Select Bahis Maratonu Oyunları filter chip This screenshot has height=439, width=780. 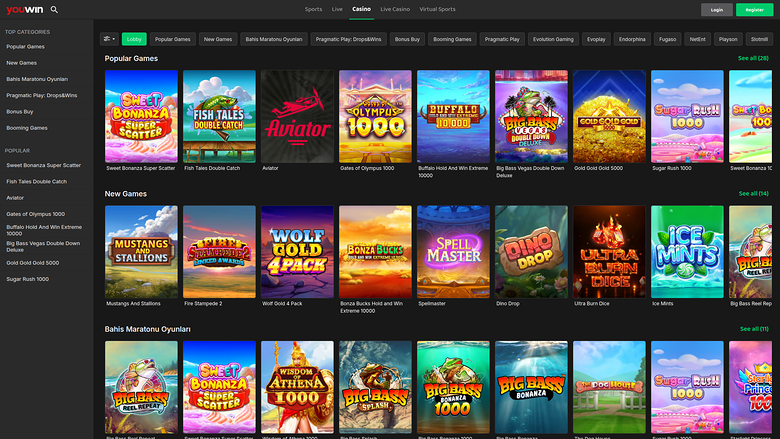(x=274, y=39)
